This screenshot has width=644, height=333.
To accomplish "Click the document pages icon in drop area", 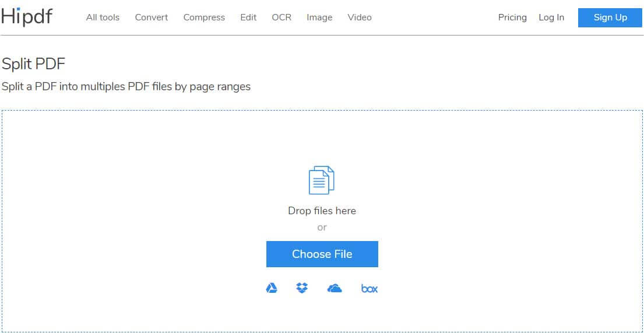I will (x=322, y=180).
